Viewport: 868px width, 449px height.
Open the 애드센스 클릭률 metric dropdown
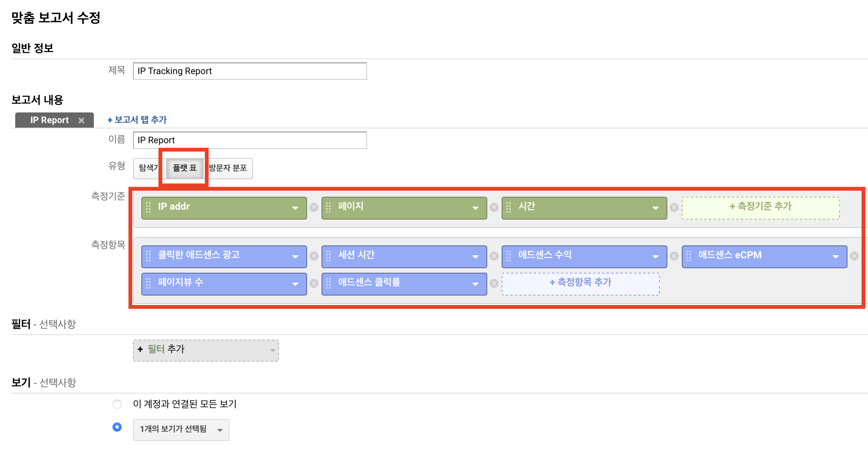(x=475, y=283)
